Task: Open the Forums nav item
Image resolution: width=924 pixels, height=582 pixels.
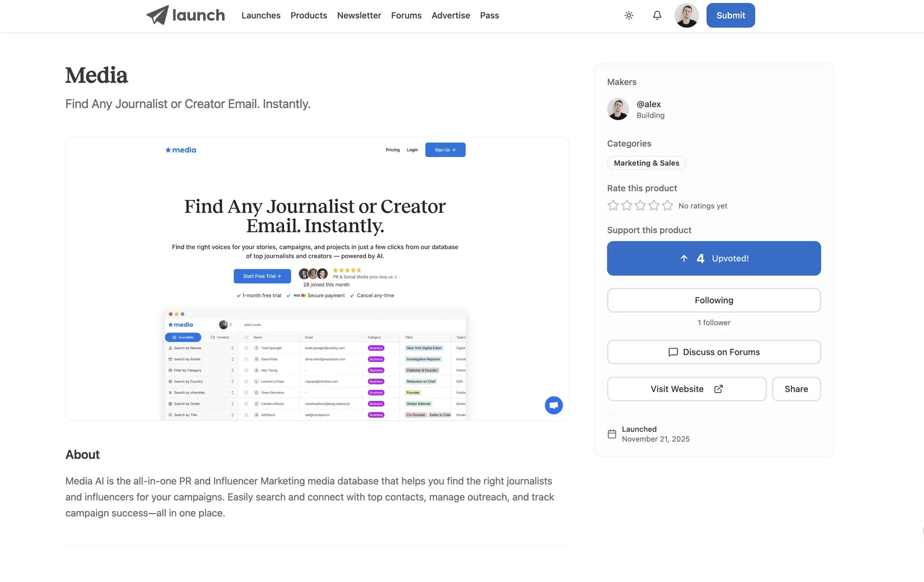Action: click(x=406, y=15)
